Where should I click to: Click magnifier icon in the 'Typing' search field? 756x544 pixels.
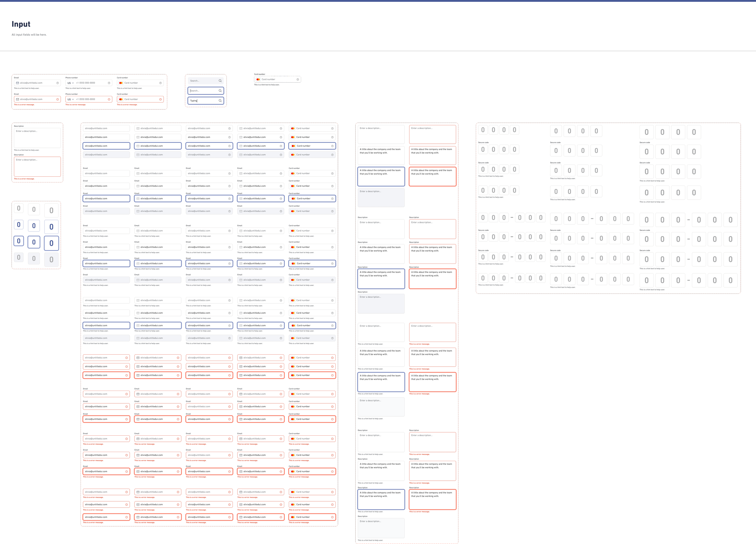tap(220, 101)
